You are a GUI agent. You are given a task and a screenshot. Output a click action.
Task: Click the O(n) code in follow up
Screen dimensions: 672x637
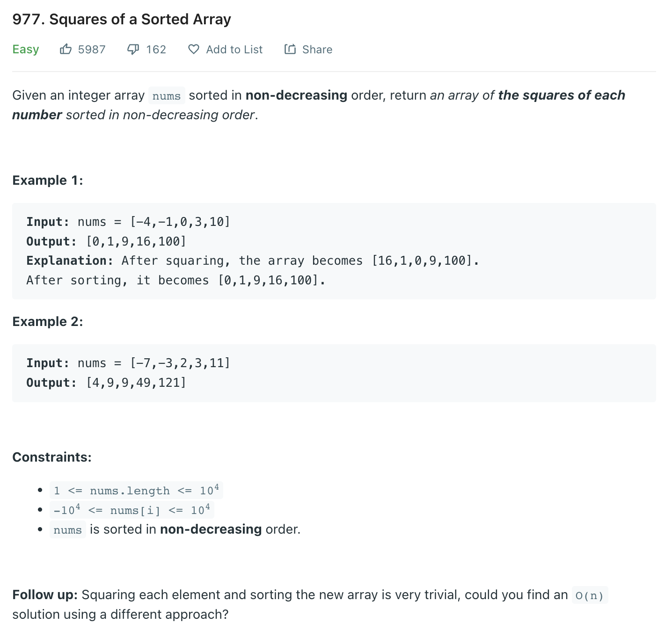pyautogui.click(x=590, y=595)
